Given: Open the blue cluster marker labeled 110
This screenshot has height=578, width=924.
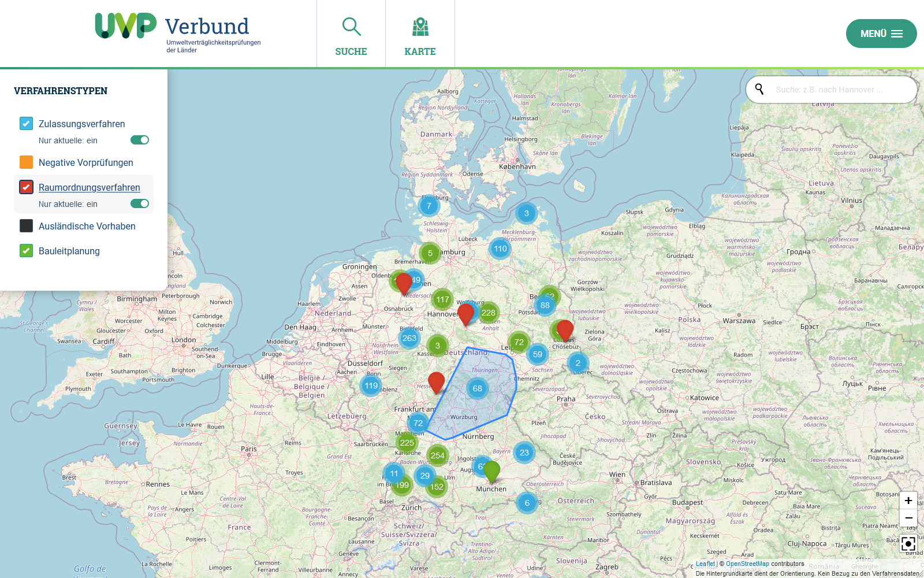Looking at the screenshot, I should (x=500, y=249).
